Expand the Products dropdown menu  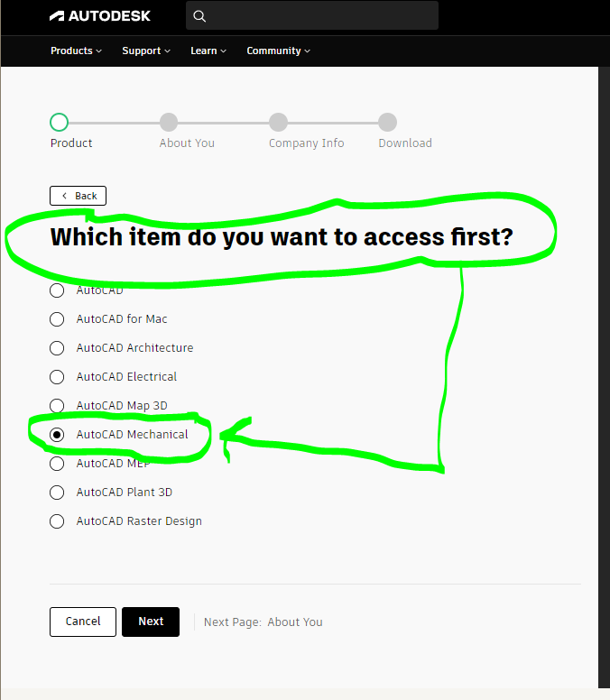[x=76, y=51]
